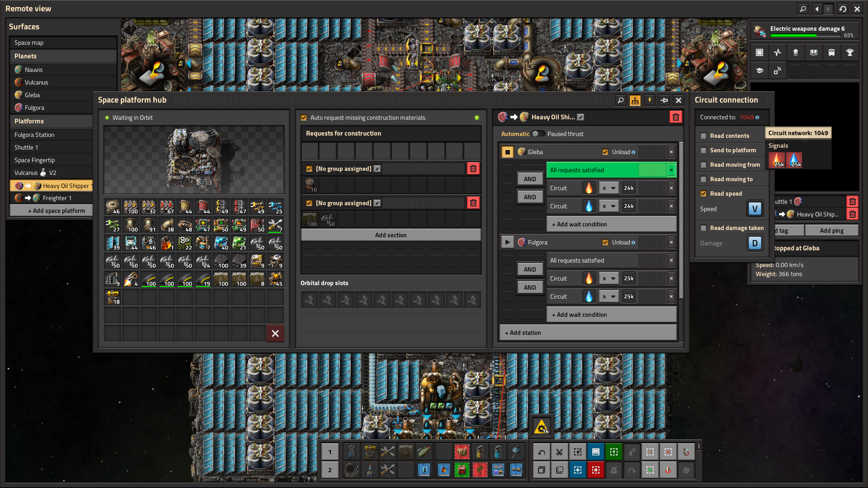868x488 pixels.
Task: Open comparator dropdown for Fulgora heavy oil condition
Action: pos(609,278)
